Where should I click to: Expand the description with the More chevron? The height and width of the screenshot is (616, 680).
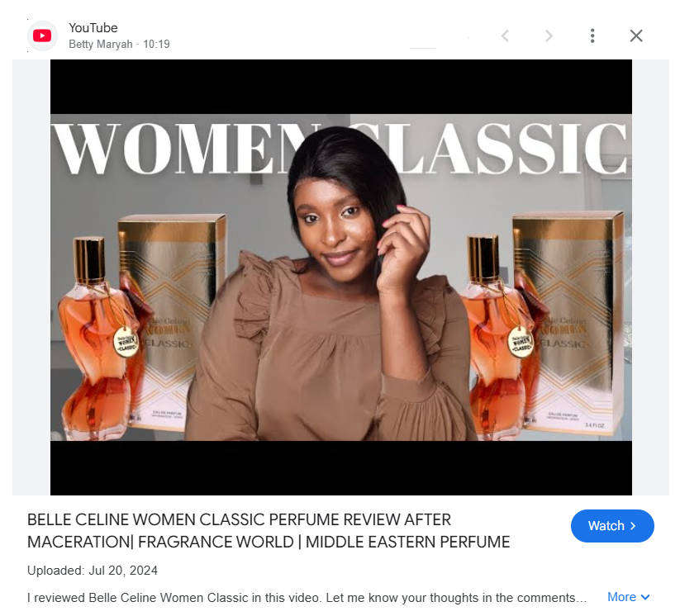pos(645,597)
